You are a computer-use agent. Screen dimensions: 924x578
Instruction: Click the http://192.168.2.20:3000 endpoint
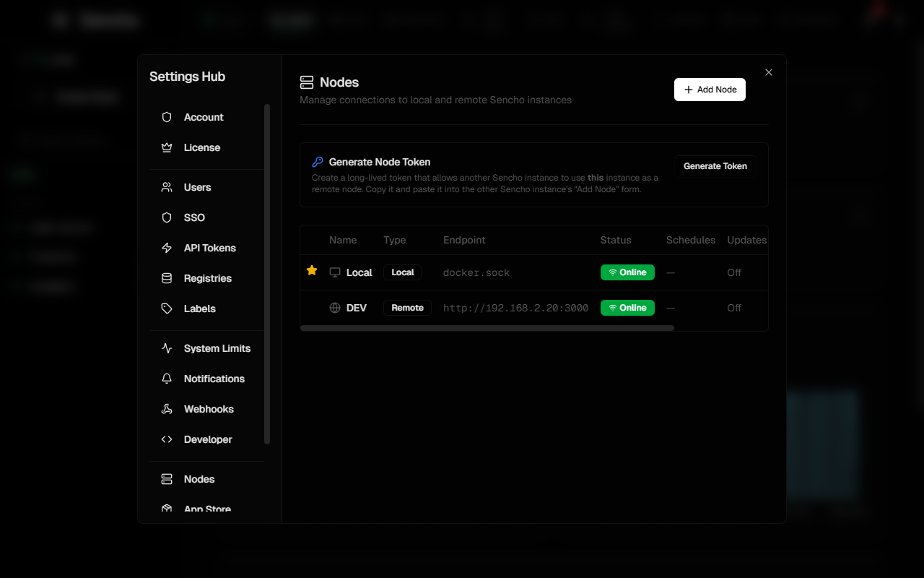click(515, 308)
